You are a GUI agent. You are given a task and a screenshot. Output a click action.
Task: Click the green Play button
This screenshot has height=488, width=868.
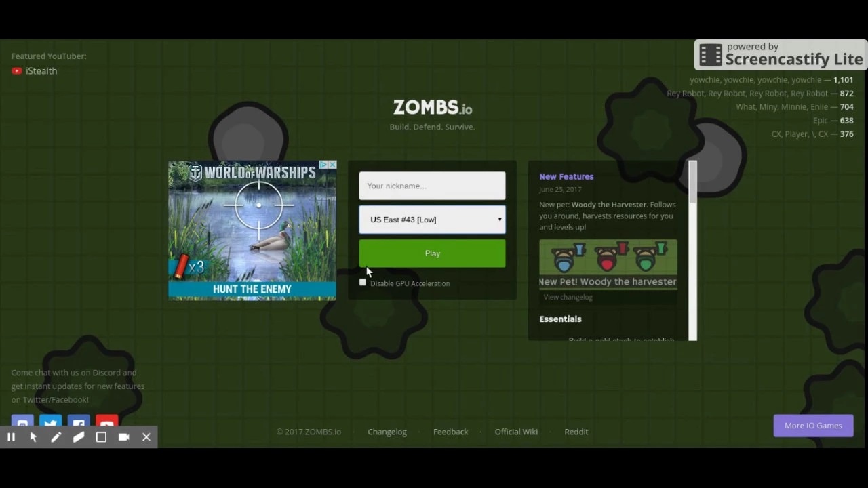pyautogui.click(x=432, y=253)
